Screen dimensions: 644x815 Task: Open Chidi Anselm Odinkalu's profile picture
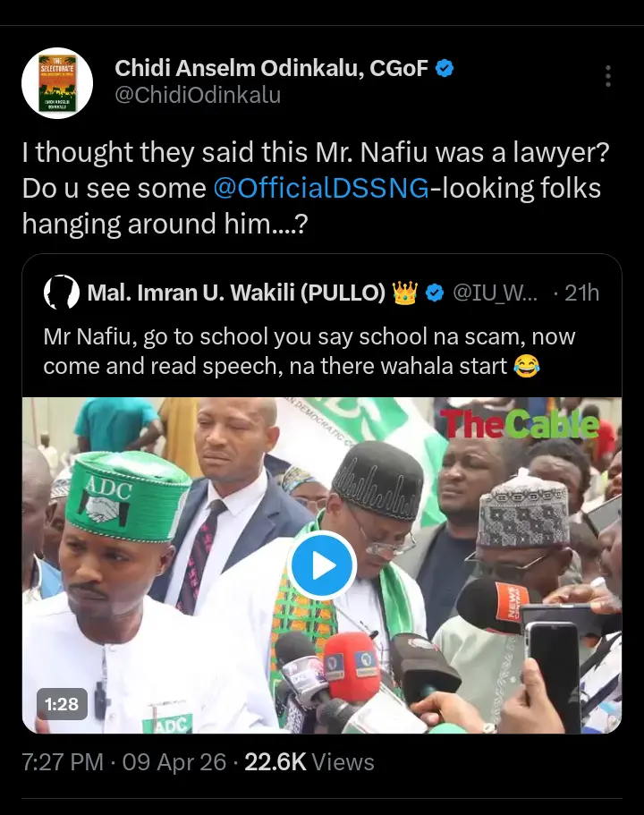point(57,83)
